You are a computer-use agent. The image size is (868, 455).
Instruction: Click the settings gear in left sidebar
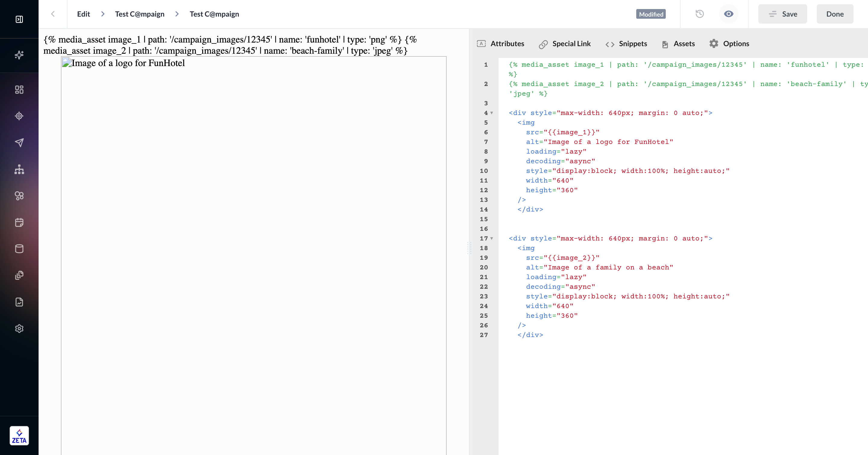(19, 329)
